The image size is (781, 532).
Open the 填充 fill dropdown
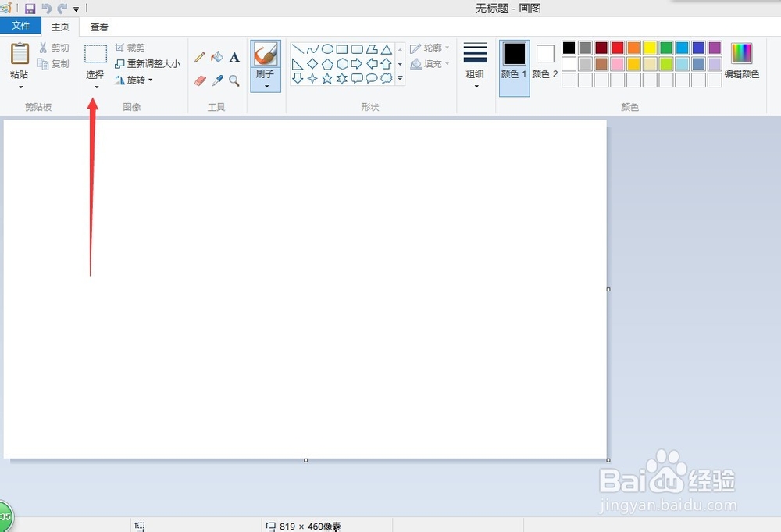(x=430, y=64)
